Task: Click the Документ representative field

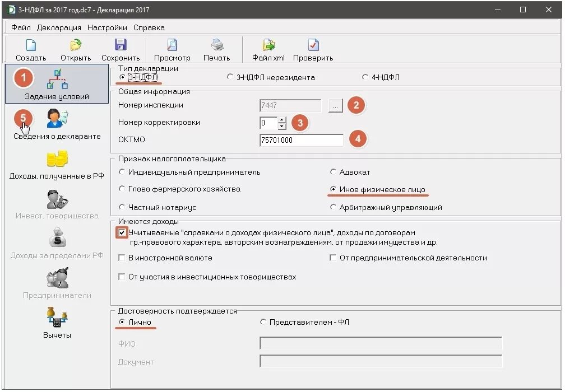Action: pyautogui.click(x=381, y=361)
